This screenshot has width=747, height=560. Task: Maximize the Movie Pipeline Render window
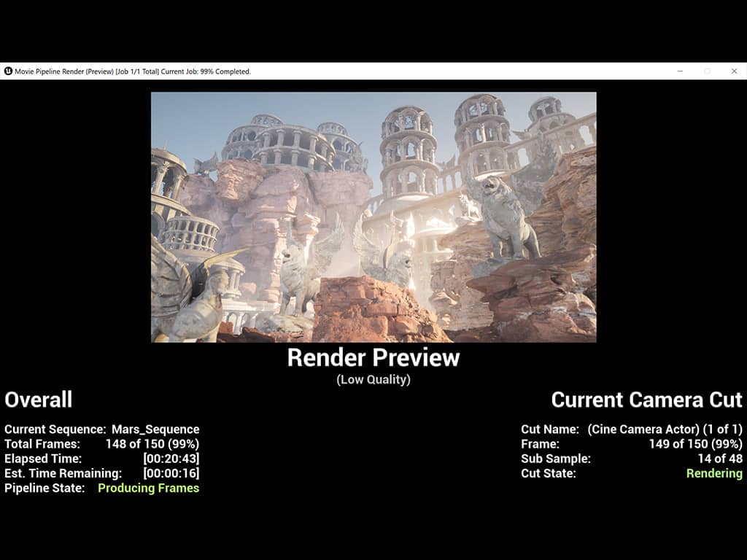click(x=707, y=71)
